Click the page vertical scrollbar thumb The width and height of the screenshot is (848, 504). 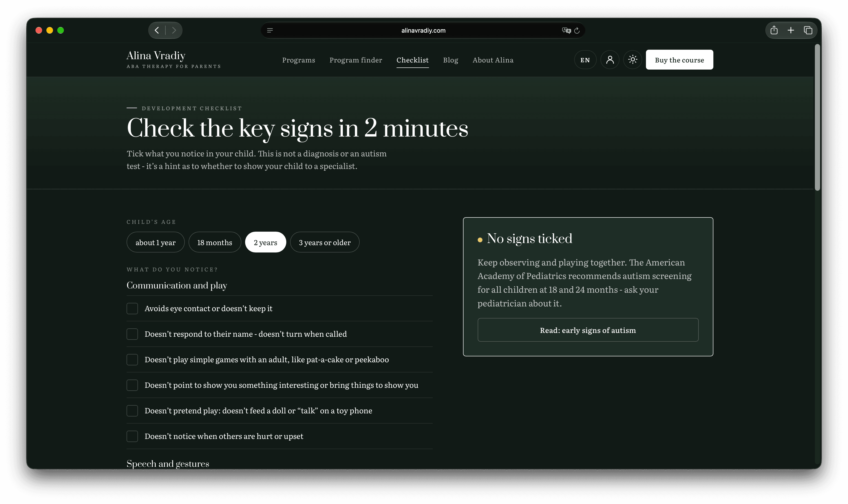pyautogui.click(x=817, y=118)
